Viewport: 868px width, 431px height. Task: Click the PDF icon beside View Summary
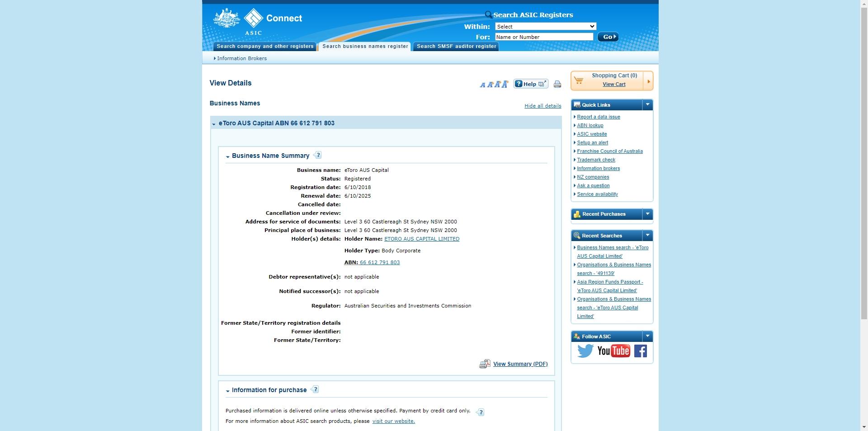click(485, 364)
